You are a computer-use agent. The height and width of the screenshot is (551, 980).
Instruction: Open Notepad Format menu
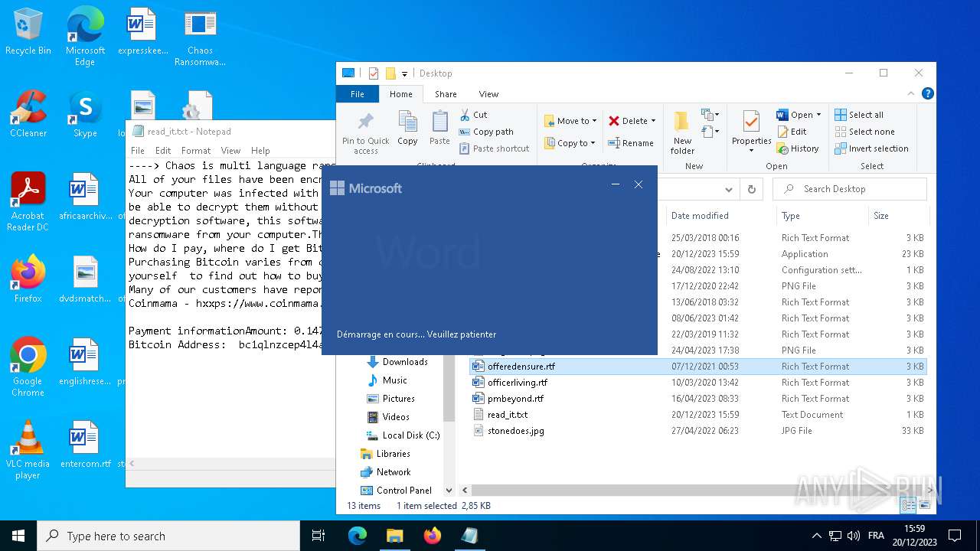(196, 151)
